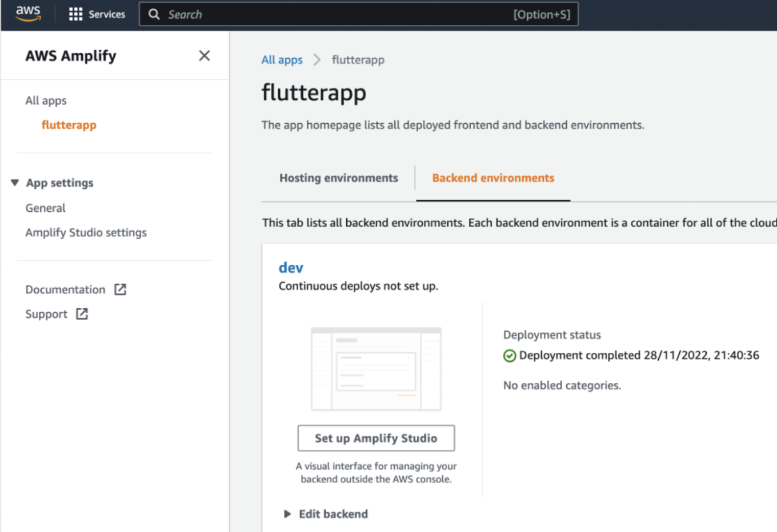The height and width of the screenshot is (532, 777).
Task: Click the Amplify Studio preview thumbnail
Action: point(376,369)
